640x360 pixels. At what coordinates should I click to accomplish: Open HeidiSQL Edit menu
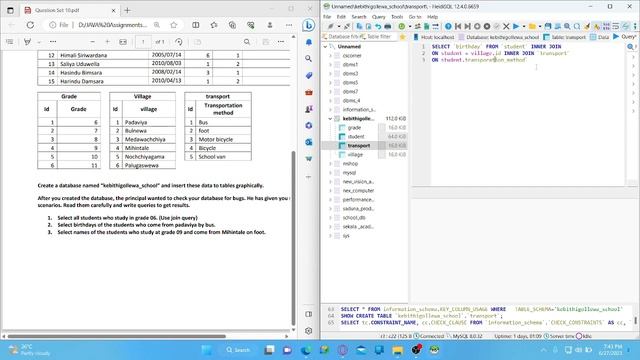coord(341,17)
